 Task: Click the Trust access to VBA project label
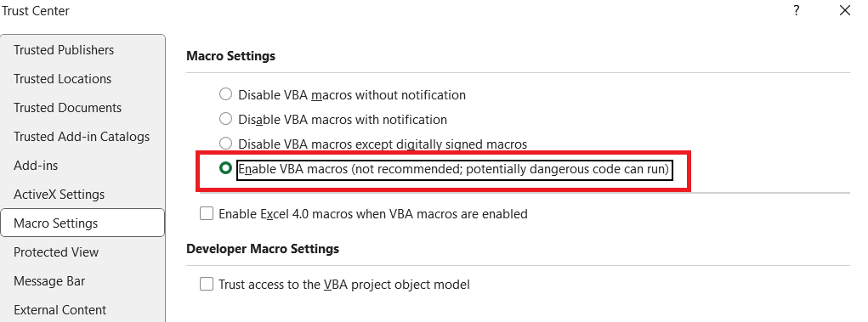[343, 285]
